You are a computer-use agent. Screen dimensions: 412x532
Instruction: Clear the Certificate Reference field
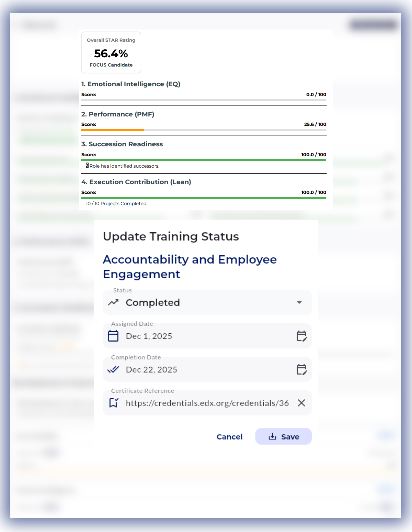click(x=301, y=403)
